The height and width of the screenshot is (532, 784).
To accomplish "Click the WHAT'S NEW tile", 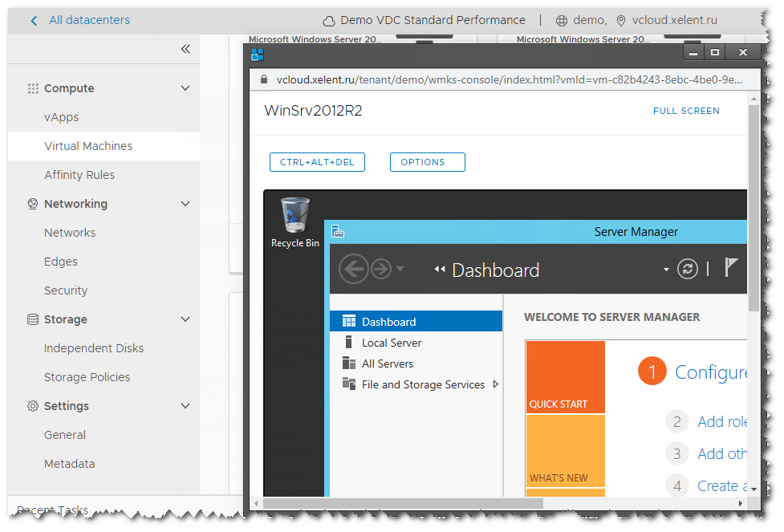I will point(566,451).
